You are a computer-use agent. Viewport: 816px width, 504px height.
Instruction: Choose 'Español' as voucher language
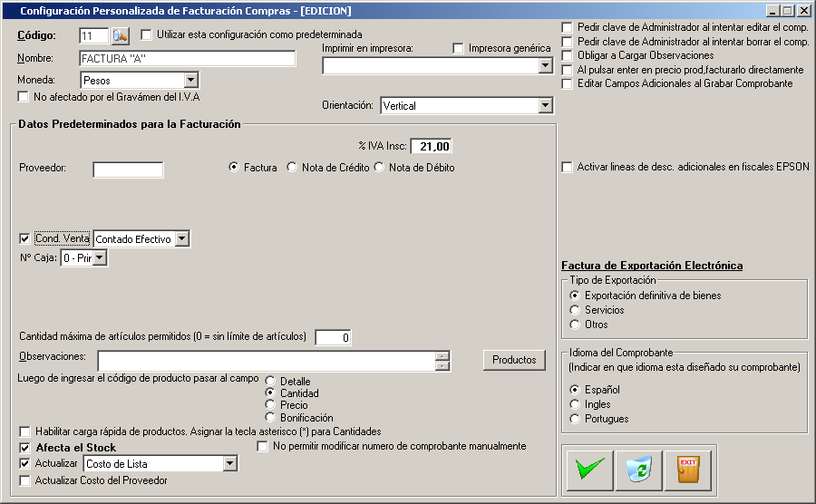tap(575, 390)
